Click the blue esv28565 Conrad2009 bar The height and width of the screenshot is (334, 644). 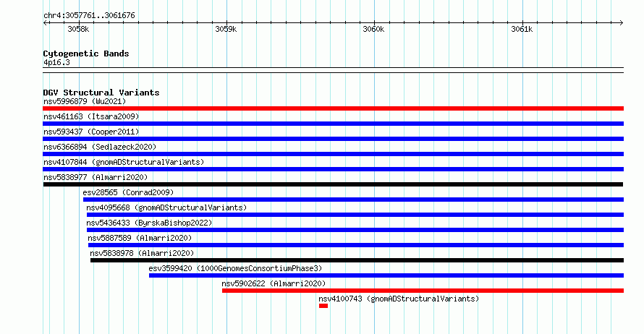point(353,200)
